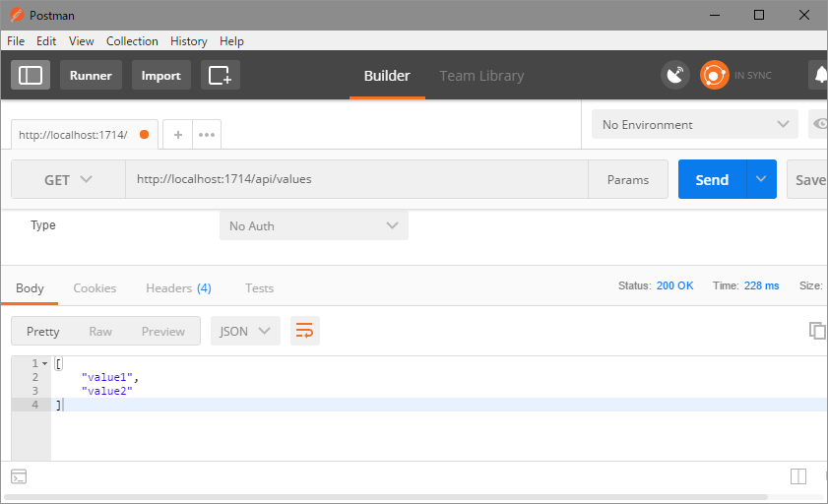Screen dimensions: 828x504
Task: Open the notifications bell icon
Action: pyautogui.click(x=819, y=75)
